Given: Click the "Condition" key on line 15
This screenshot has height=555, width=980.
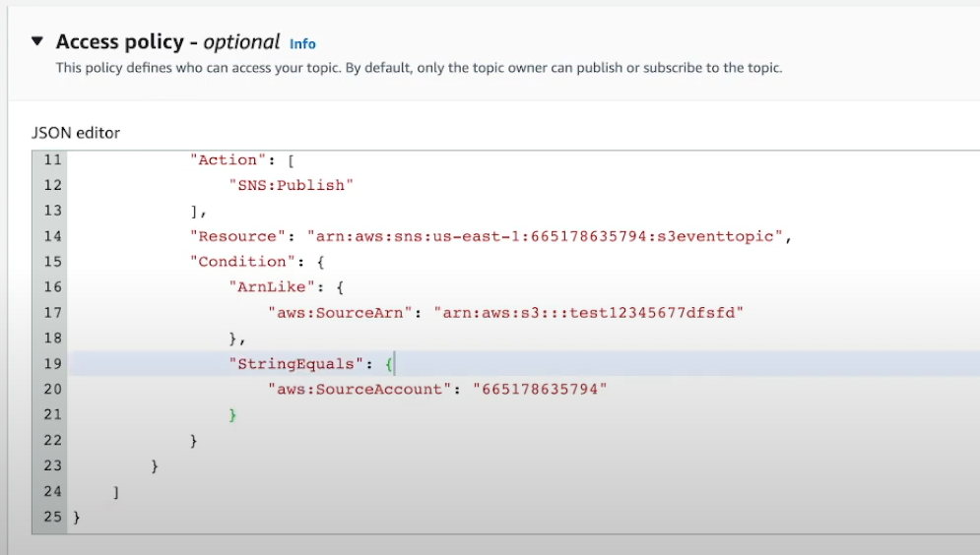Looking at the screenshot, I should pos(242,262).
